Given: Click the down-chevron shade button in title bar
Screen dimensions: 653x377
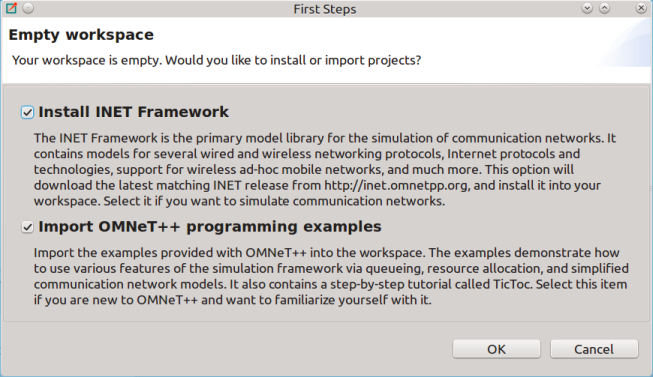Looking at the screenshot, I should 587,8.
